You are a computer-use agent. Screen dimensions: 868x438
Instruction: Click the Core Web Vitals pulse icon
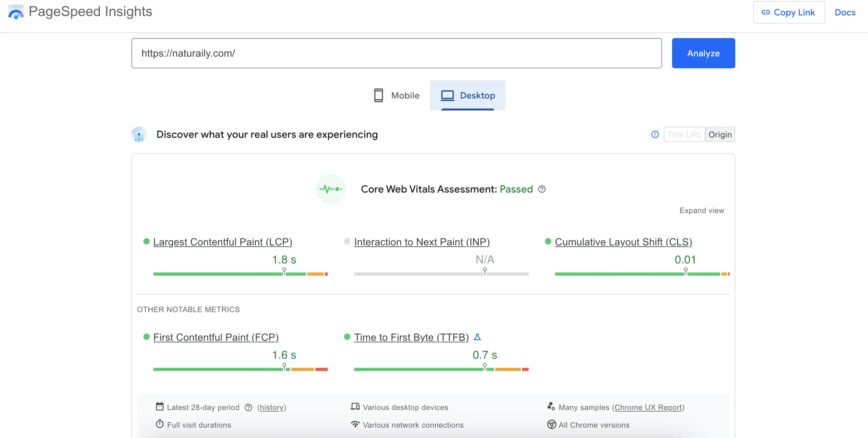coord(331,189)
